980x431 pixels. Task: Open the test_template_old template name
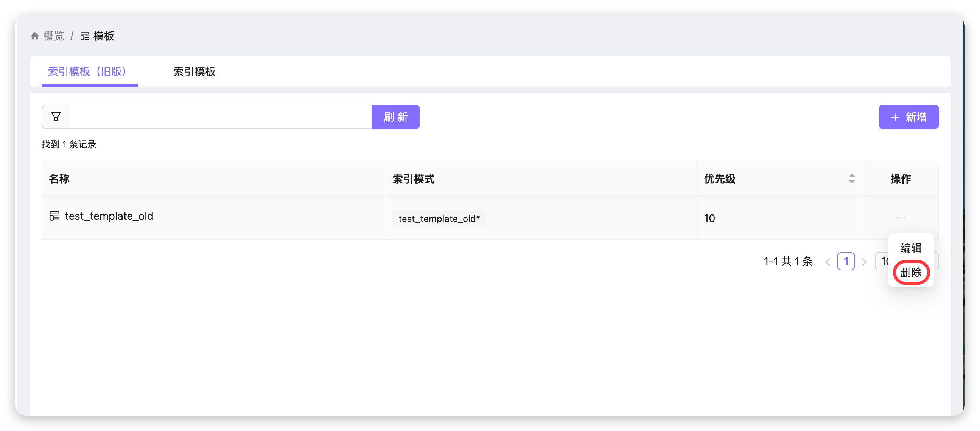pyautogui.click(x=109, y=216)
